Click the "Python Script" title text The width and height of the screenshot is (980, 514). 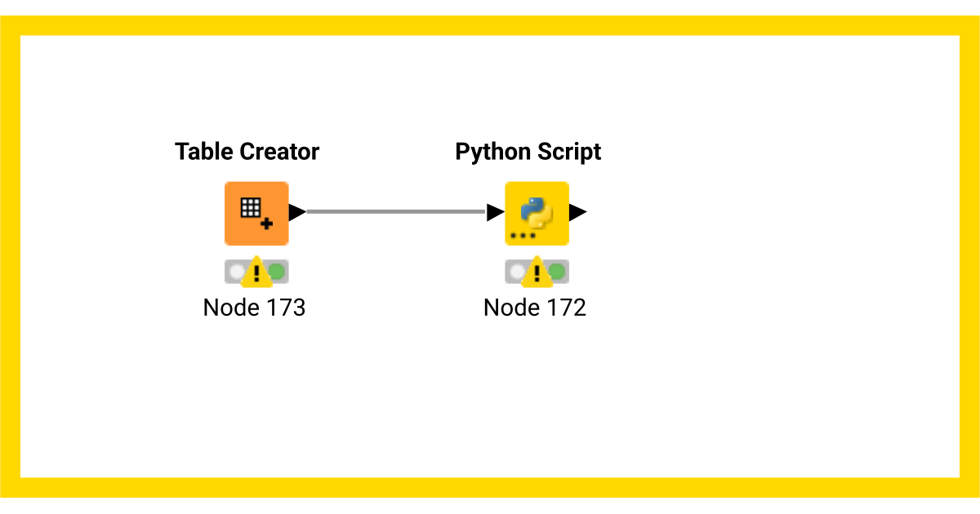[528, 152]
